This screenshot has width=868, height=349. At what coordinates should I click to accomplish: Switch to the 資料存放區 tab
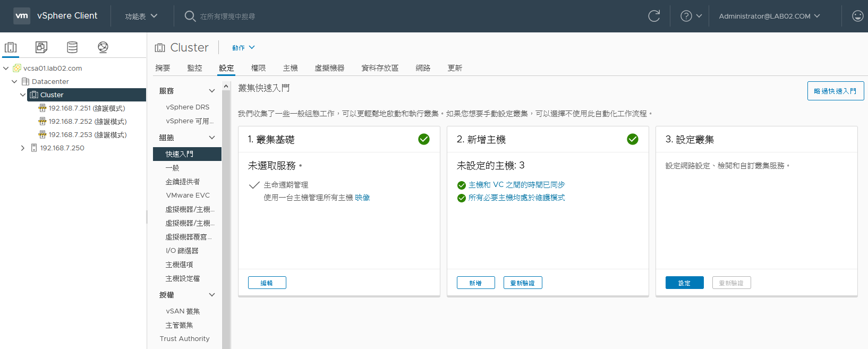pos(380,68)
